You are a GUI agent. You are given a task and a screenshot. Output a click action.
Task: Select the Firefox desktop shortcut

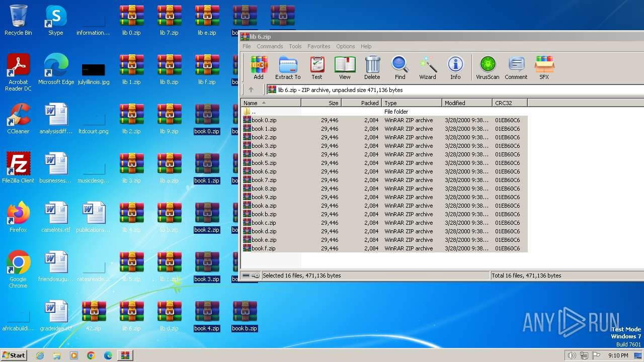(x=18, y=218)
